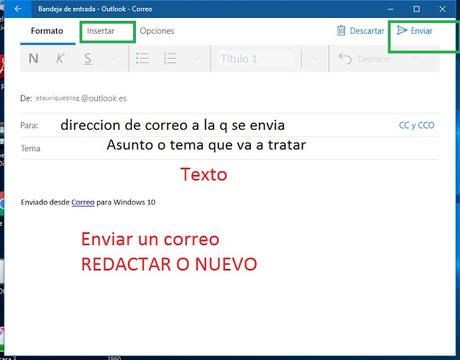Image resolution: width=460 pixels, height=360 pixels.
Task: Expand font formatting dropdown arrow
Action: [114, 59]
